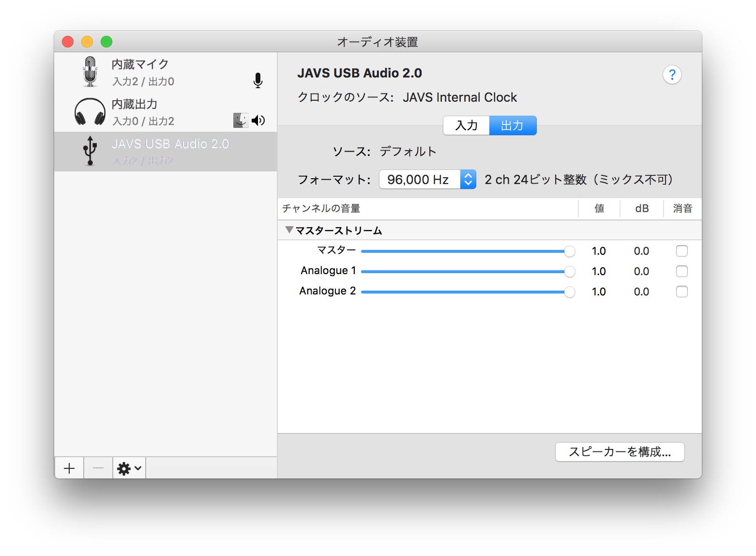The height and width of the screenshot is (556, 756).
Task: Switch to the 入力 tab
Action: click(x=467, y=125)
